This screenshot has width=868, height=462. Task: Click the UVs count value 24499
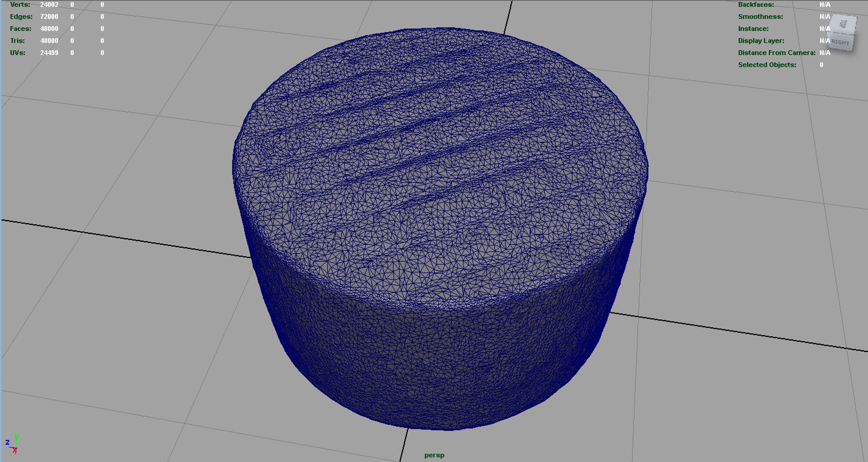point(49,53)
